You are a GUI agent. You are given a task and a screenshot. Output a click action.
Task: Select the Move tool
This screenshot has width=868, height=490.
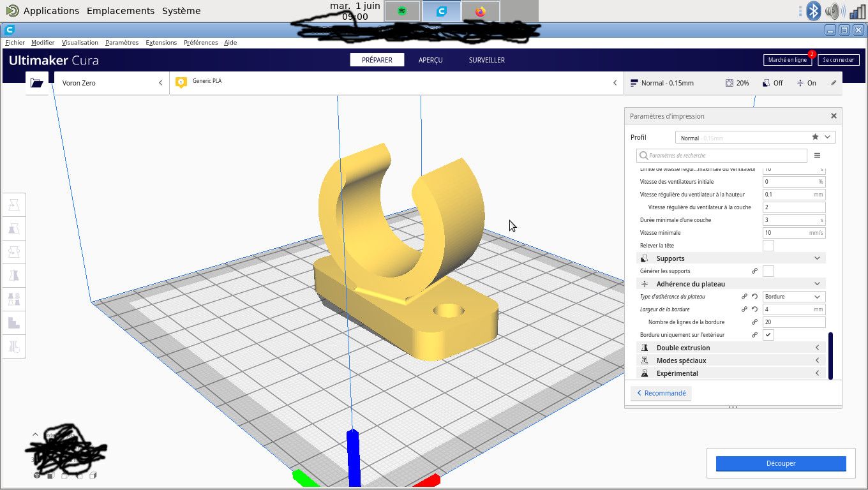14,205
